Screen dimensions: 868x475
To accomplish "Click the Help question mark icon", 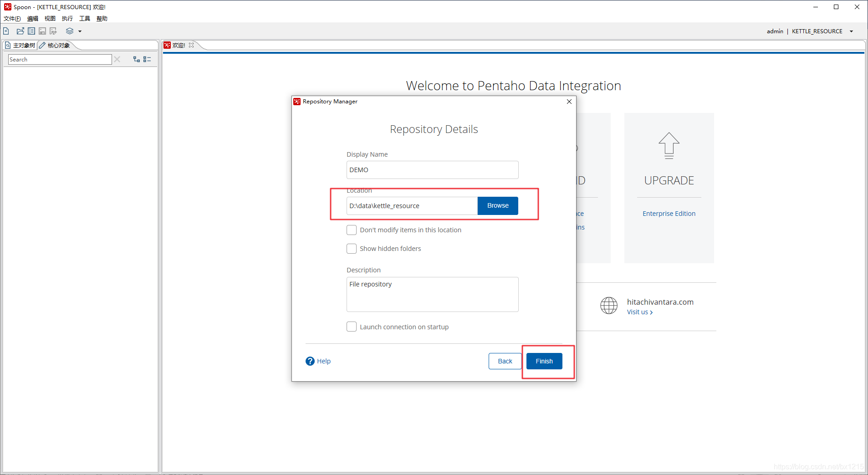I will point(310,361).
